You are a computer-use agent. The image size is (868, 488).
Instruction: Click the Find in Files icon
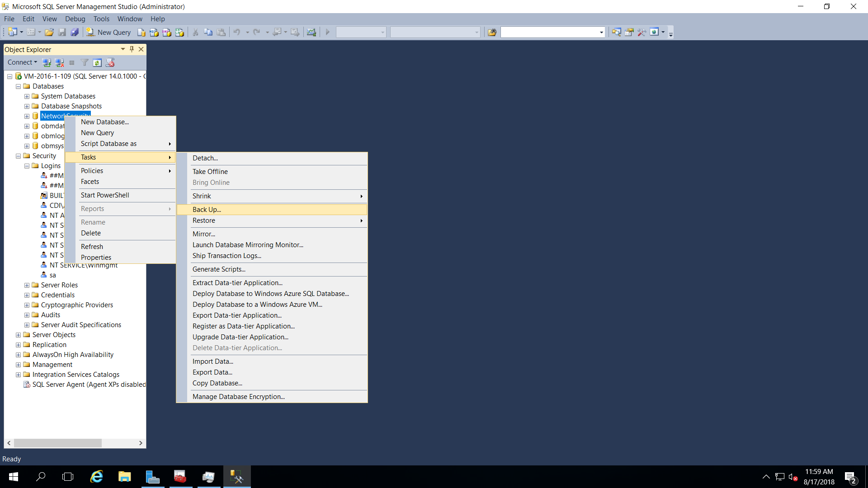tap(492, 32)
